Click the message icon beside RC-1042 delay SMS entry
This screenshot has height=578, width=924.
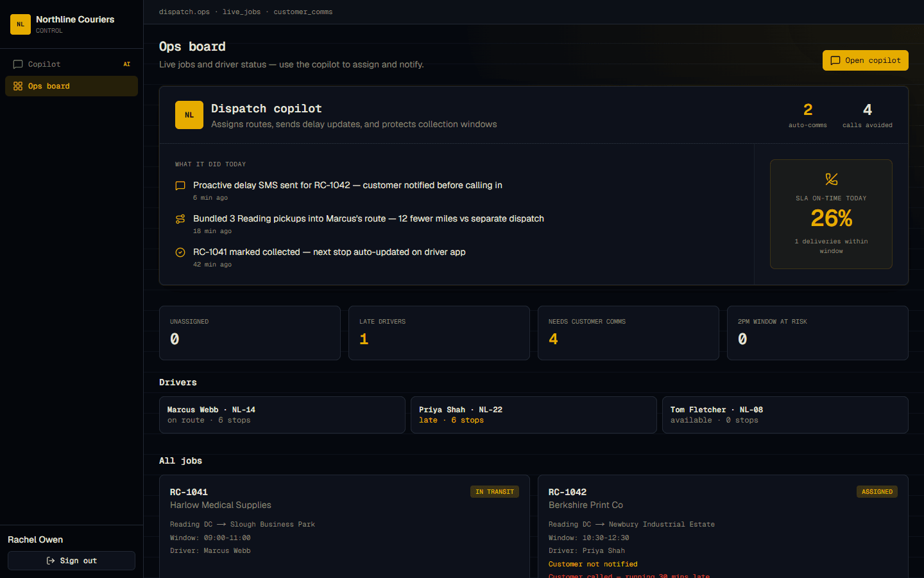point(180,186)
